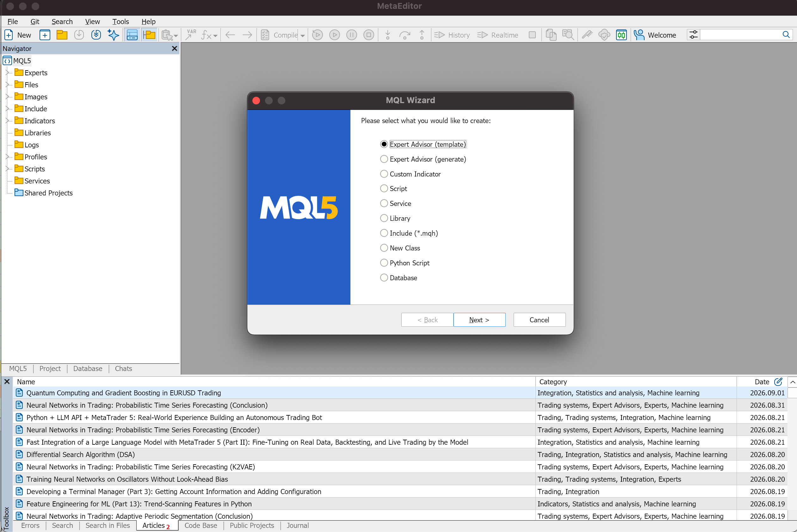The height and width of the screenshot is (532, 797).
Task: Click the step into arrow icon
Action: 388,35
